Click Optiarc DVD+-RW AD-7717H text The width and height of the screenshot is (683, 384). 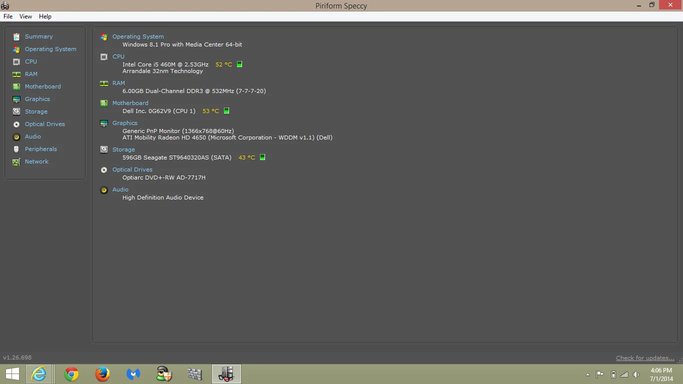coord(164,178)
